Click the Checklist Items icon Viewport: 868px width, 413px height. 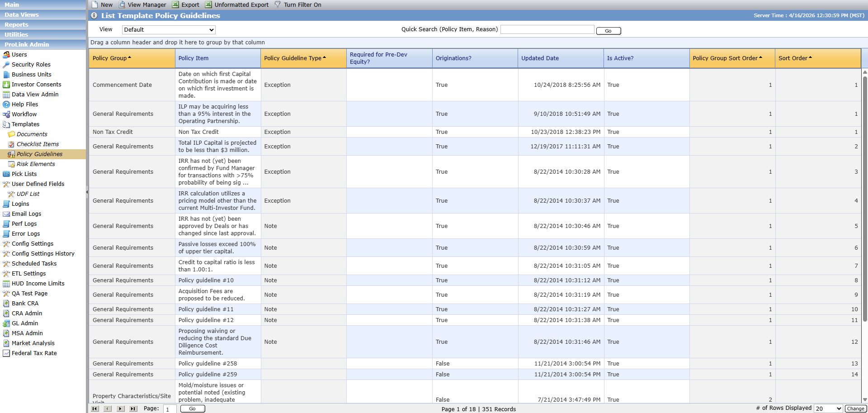coord(11,144)
